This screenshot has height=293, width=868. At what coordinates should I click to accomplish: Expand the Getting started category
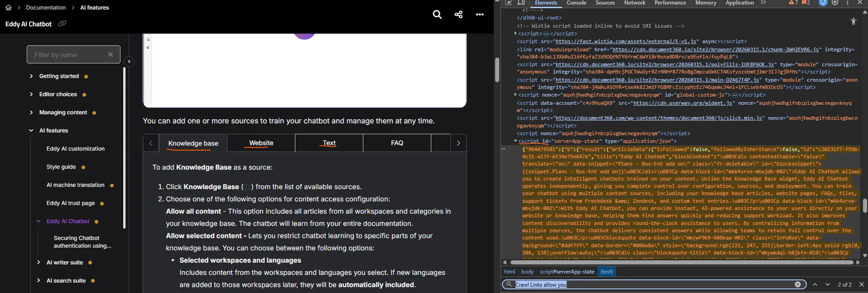coord(31,76)
